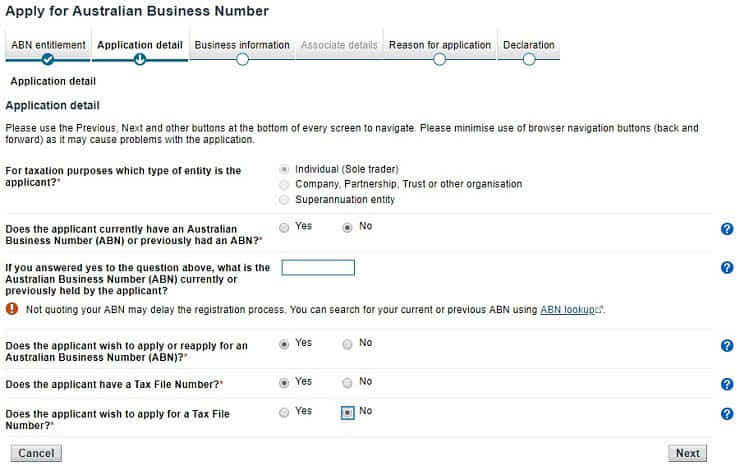Show help for apply or reapply ABN question

pos(727,346)
